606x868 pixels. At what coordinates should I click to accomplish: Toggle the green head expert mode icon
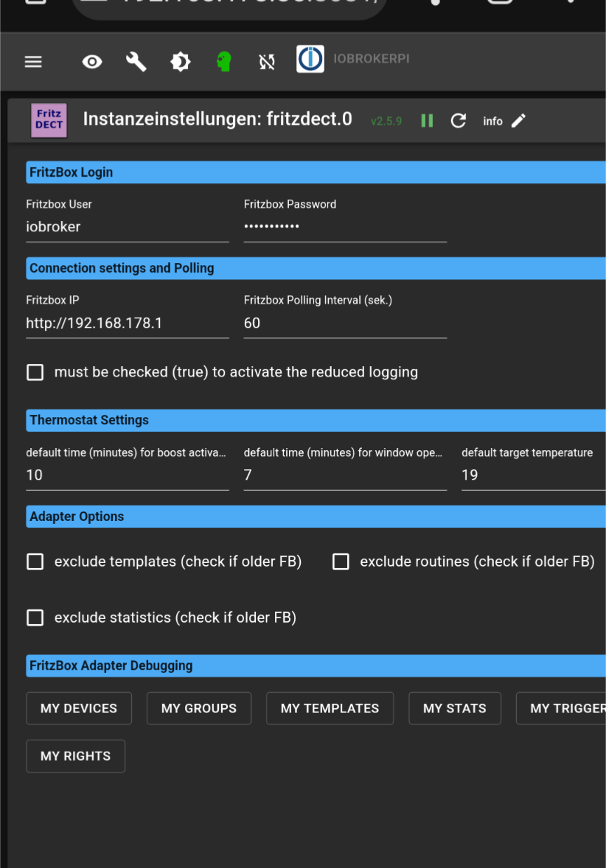[x=224, y=62]
